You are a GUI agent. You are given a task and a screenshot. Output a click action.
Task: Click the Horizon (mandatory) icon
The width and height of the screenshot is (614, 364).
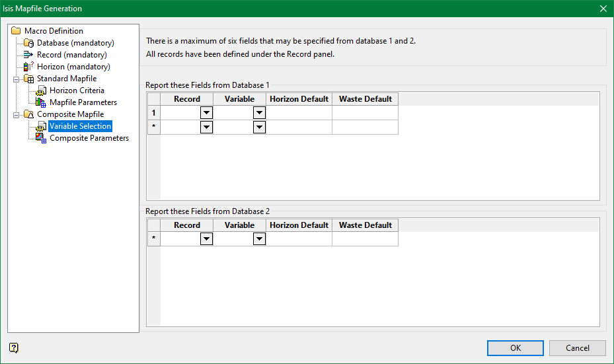[x=28, y=66]
